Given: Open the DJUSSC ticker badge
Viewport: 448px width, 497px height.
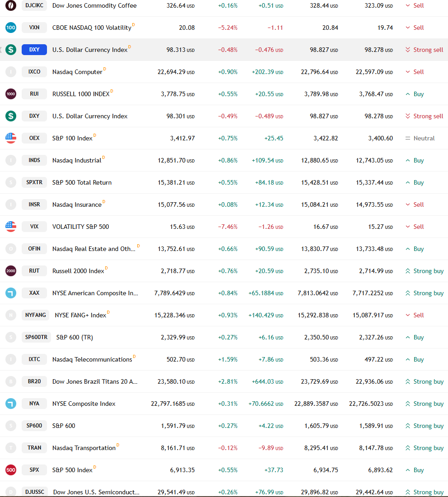Looking at the screenshot, I should point(35,492).
